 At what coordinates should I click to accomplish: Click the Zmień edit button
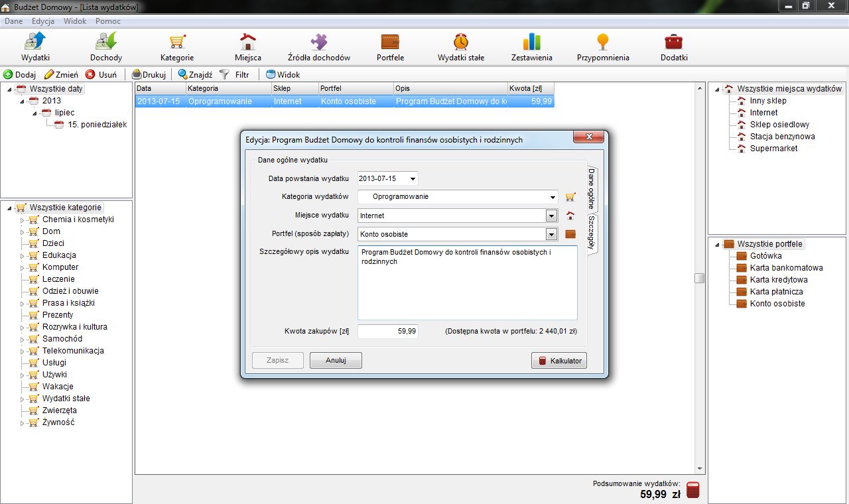(x=61, y=75)
